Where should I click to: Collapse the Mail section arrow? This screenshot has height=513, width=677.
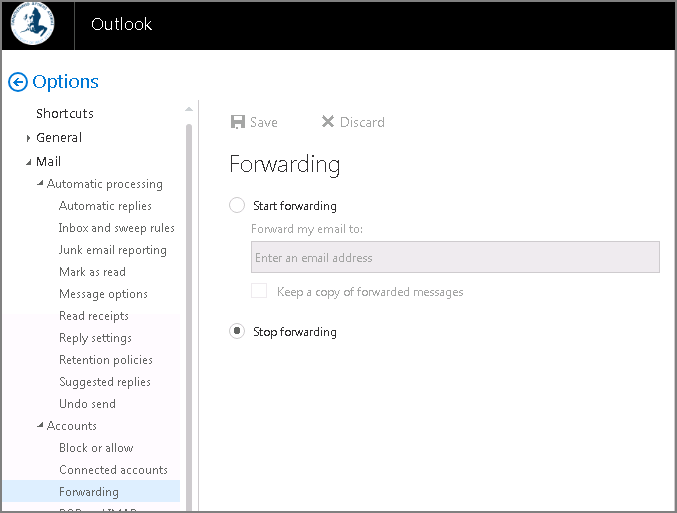[28, 162]
